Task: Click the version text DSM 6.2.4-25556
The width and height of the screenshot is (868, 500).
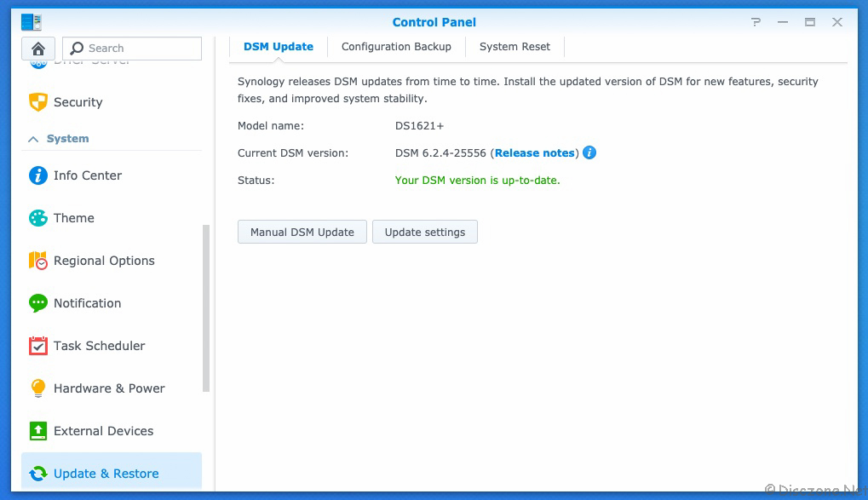Action: tap(440, 152)
